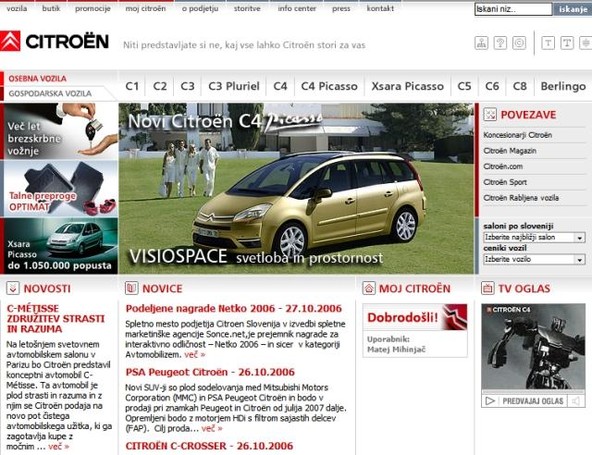The height and width of the screenshot is (455, 592).
Task: Choose the Xsara Picasso model
Action: tap(407, 86)
